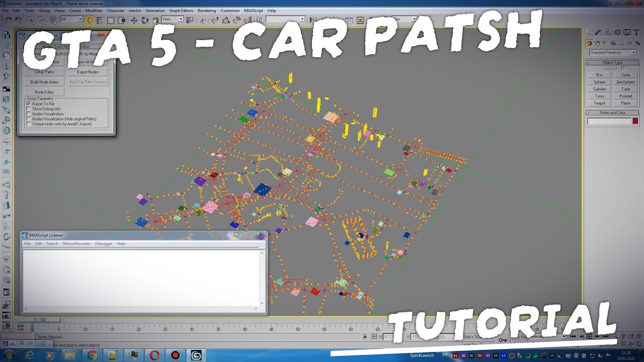This screenshot has height=362, width=644.
Task: Activate the Select and Move tool
Action: (x=134, y=20)
